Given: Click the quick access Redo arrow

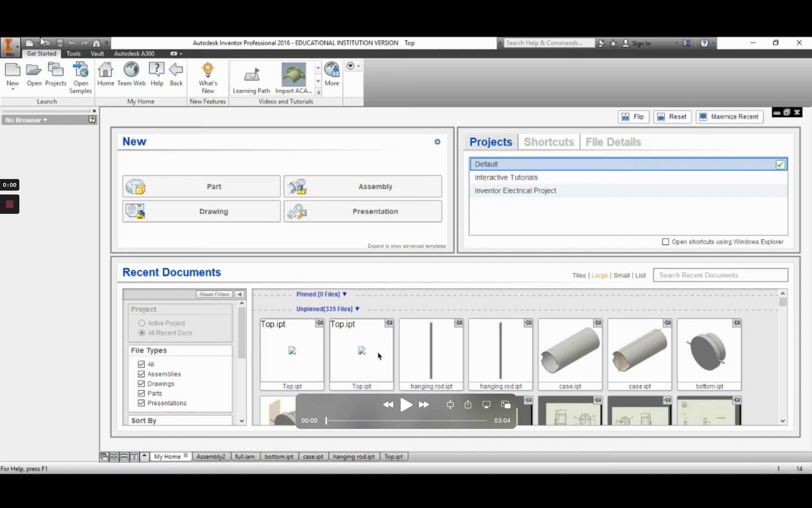Looking at the screenshot, I should [84, 43].
